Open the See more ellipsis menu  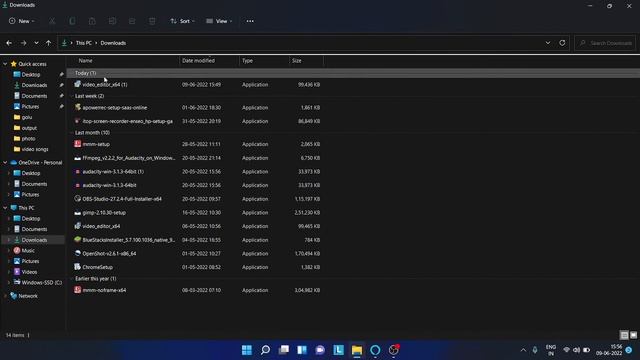250,21
